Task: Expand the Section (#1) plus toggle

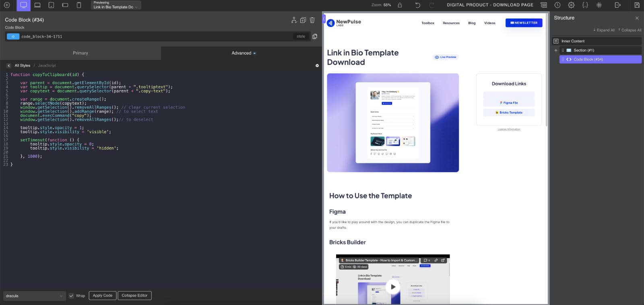Action: [x=556, y=50]
